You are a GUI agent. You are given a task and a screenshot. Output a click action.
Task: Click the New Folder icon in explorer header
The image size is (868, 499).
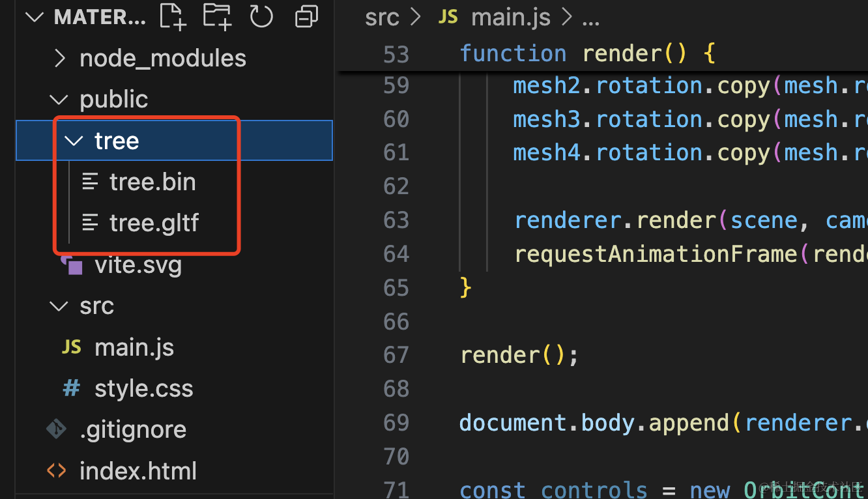click(x=217, y=17)
